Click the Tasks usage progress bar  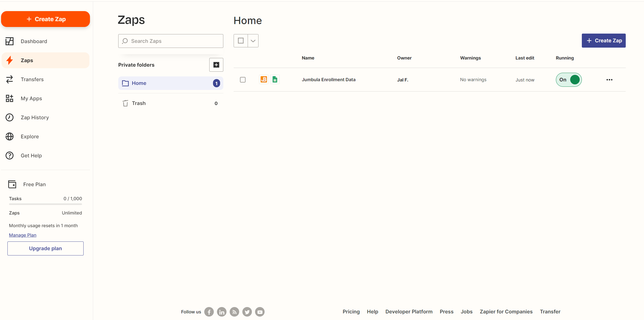[x=46, y=204]
